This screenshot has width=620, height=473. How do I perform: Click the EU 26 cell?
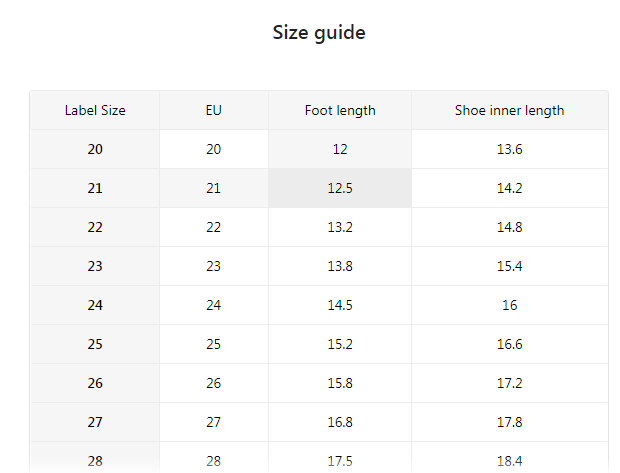(214, 383)
